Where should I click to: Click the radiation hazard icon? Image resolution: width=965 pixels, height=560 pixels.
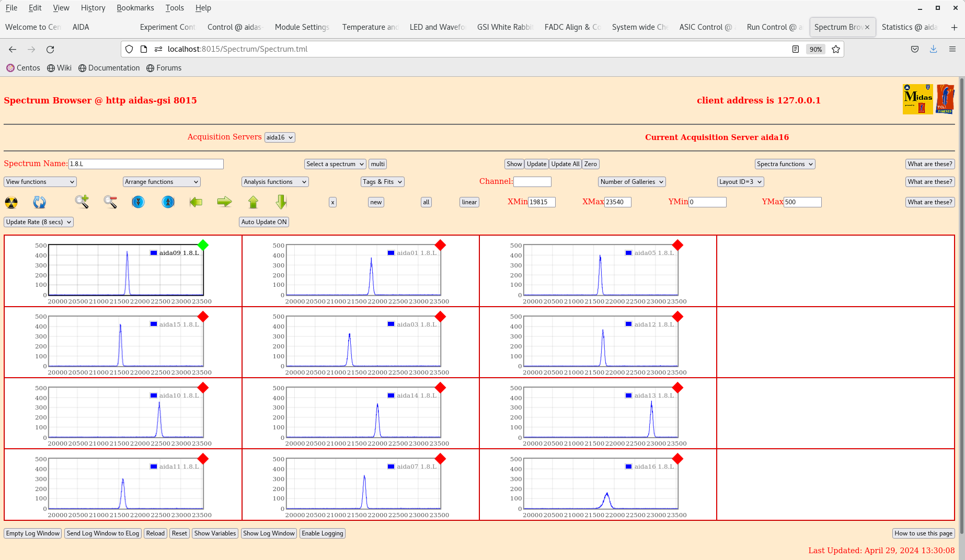[x=11, y=202]
